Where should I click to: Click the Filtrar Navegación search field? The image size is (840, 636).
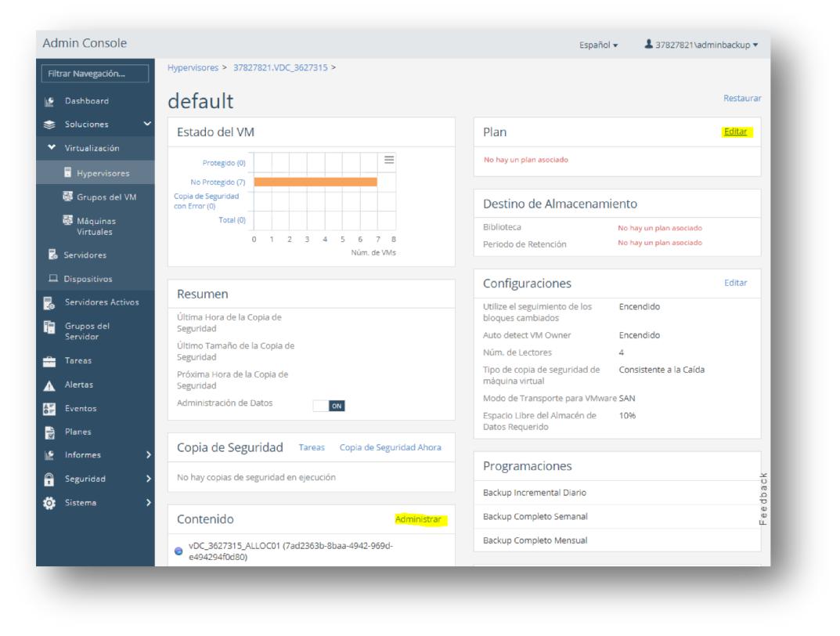click(x=95, y=74)
